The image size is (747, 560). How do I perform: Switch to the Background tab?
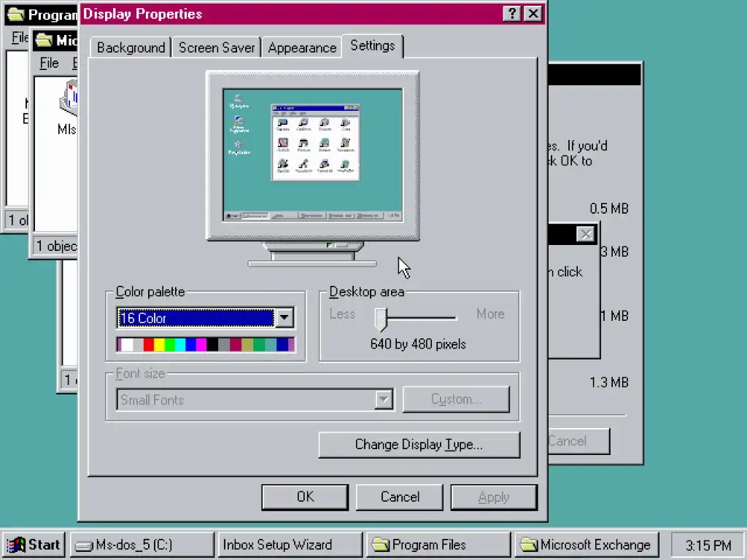[x=131, y=47]
